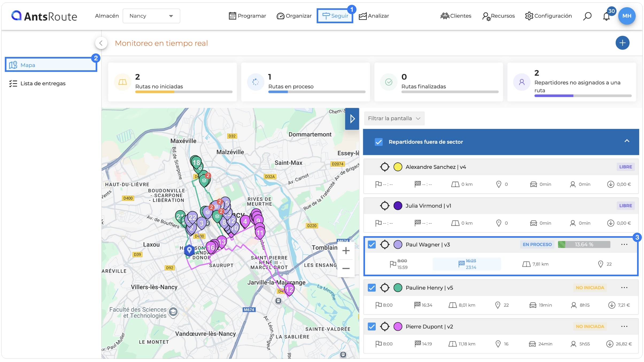Viewport: 644px width, 362px height.
Task: Click the Julia Virmond dark purple color dot
Action: 398,206
